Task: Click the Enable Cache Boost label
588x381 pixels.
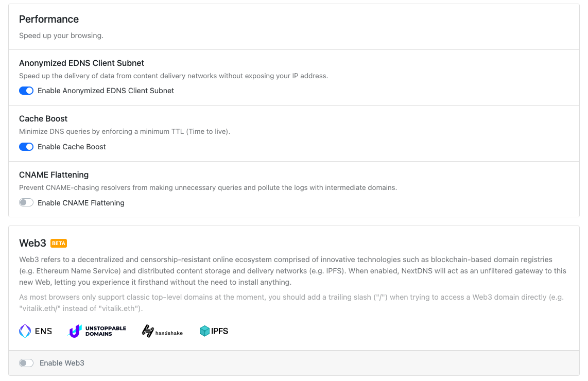Action: (72, 147)
